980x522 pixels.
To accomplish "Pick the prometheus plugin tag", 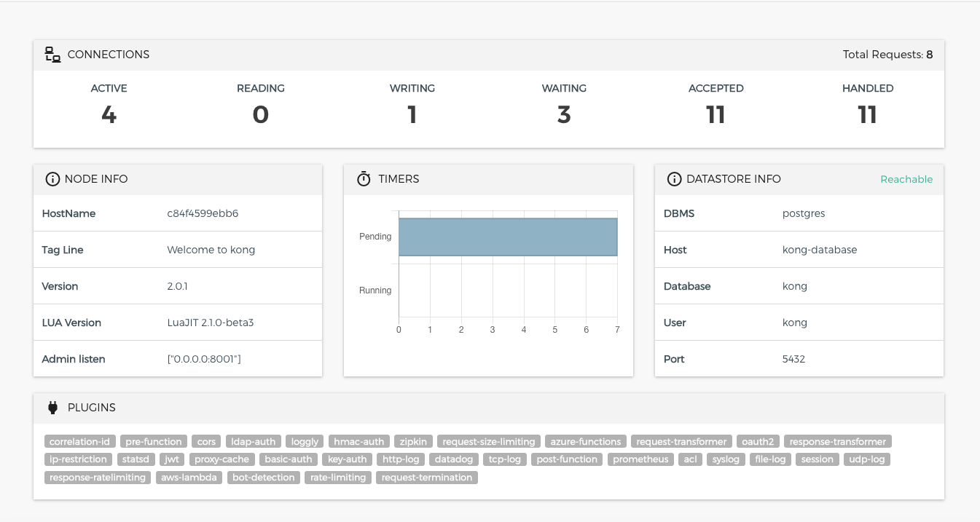I will tap(640, 459).
